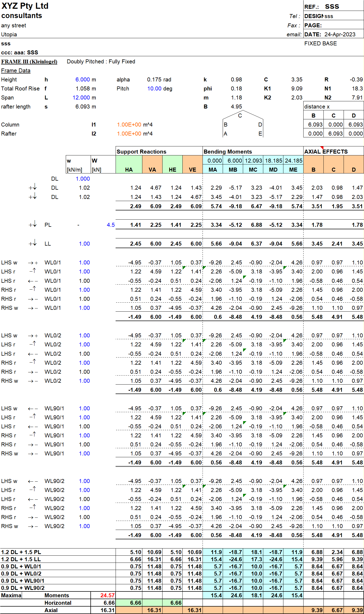
Task: Select the R value '-0.39'
Action: [356, 80]
